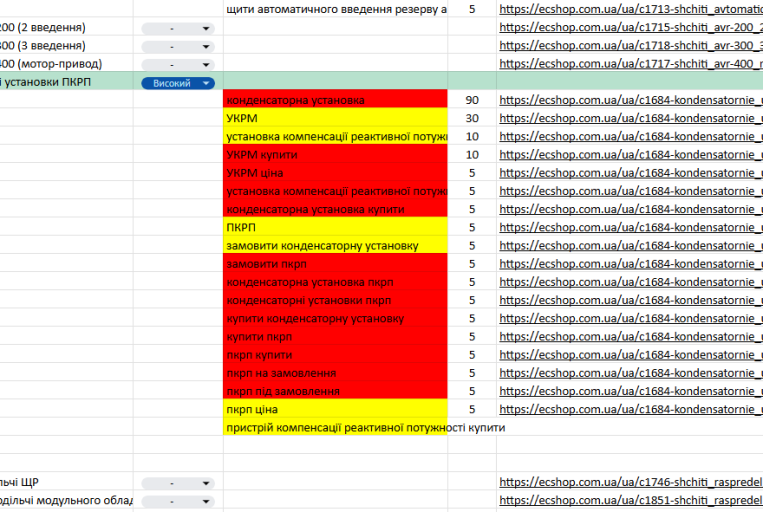The width and height of the screenshot is (763, 512).
Task: Open the blue 'Високий' priority dropdown
Action: click(x=178, y=83)
